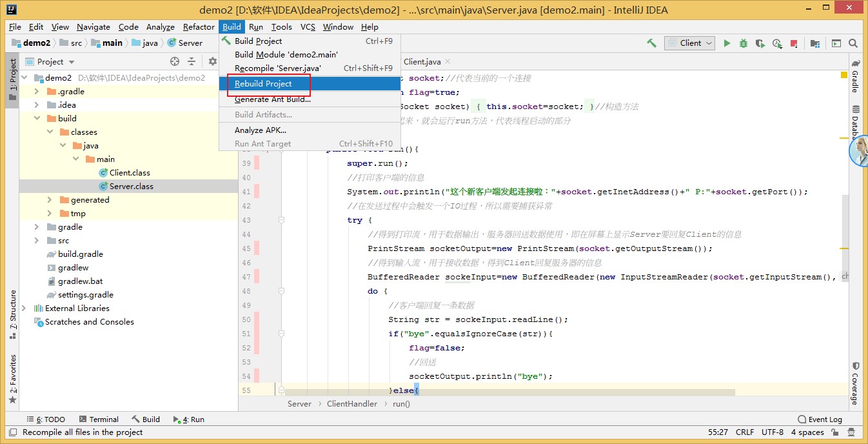The width and height of the screenshot is (868, 444).
Task: Expand the .gradle folder
Action: coord(37,91)
